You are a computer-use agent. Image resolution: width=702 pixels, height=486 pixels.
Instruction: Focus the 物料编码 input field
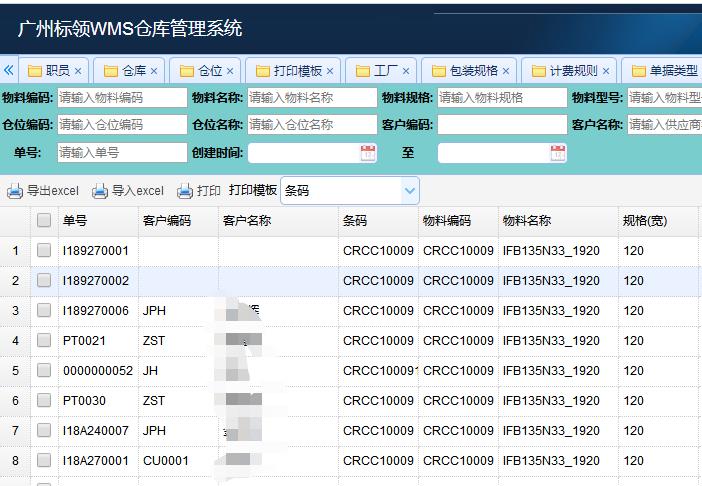tap(121, 98)
